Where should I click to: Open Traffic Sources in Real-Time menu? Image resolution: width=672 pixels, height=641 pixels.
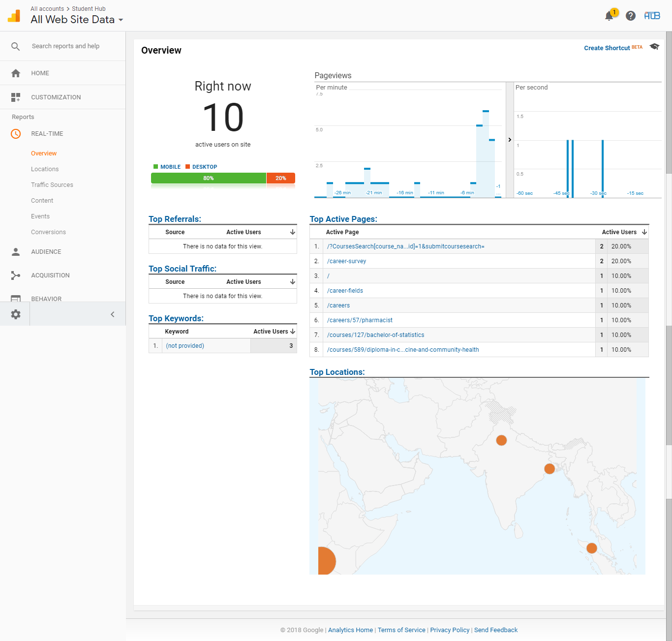[x=52, y=185]
